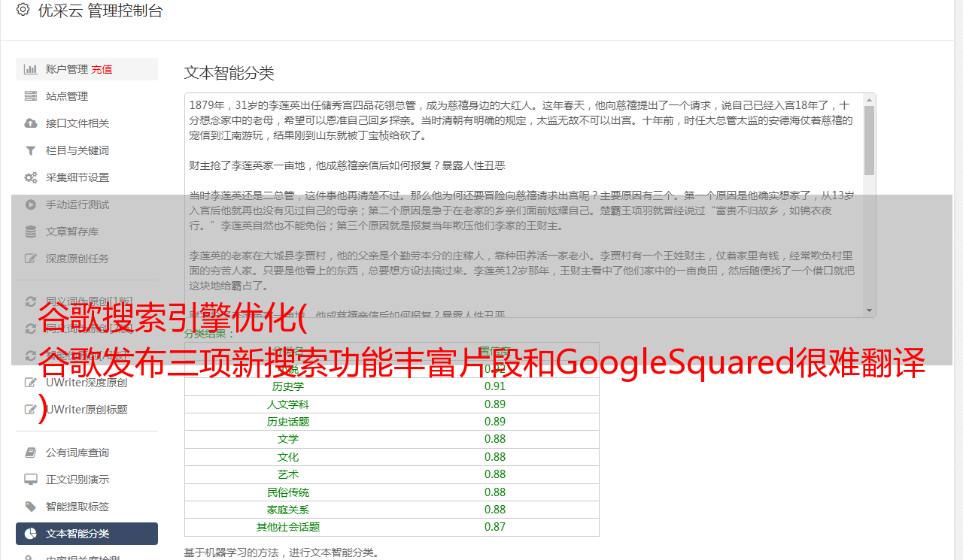Click the edit icon for UWriter深度原创
The image size is (963, 560).
31,383
